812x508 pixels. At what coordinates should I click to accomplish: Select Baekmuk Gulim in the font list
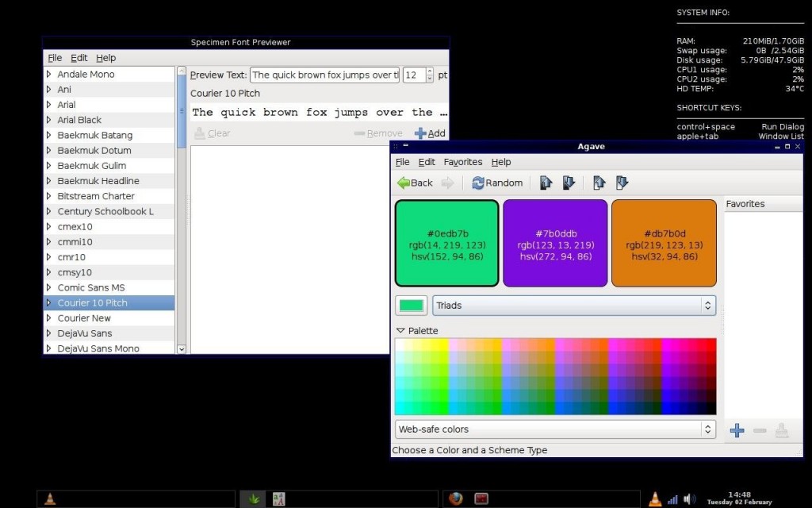[109, 166]
